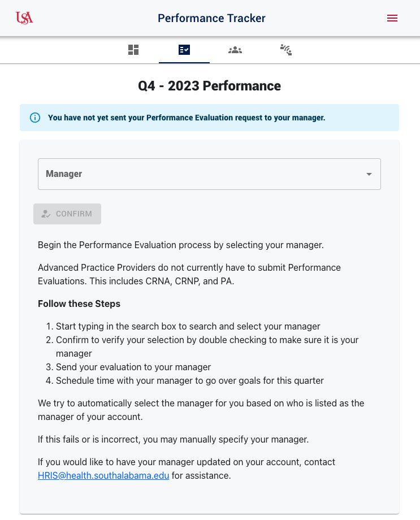The width and height of the screenshot is (420, 520).
Task: Click the evaluation-not-sent alert message
Action: coord(187,118)
